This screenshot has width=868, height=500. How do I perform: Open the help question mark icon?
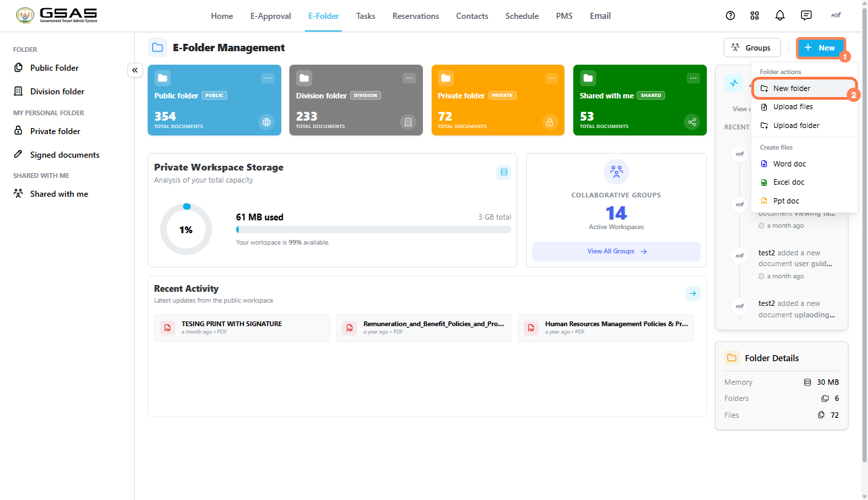pyautogui.click(x=730, y=15)
